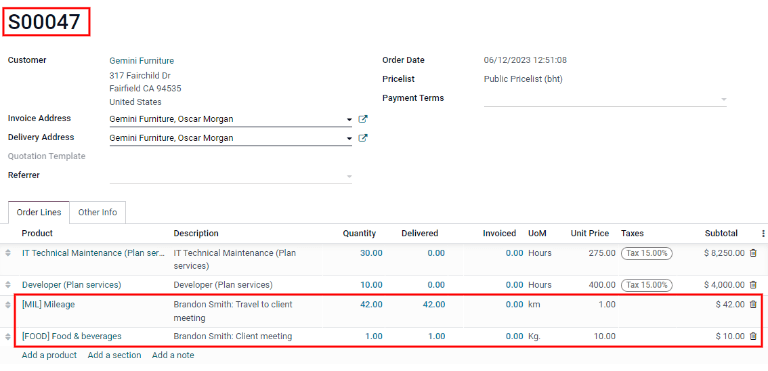Click drag handle of Mileage row

point(8,304)
